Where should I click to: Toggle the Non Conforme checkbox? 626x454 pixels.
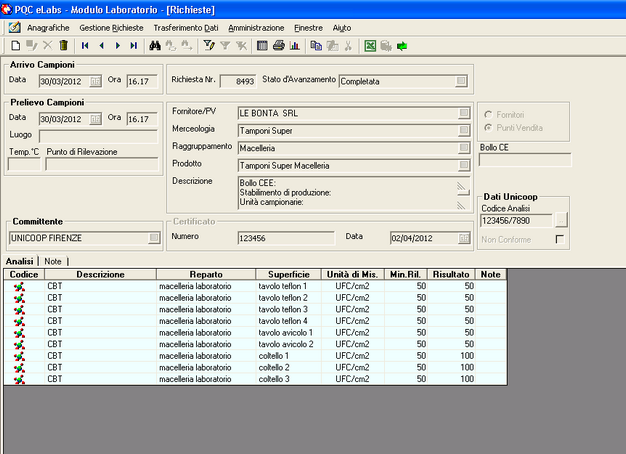[559, 240]
